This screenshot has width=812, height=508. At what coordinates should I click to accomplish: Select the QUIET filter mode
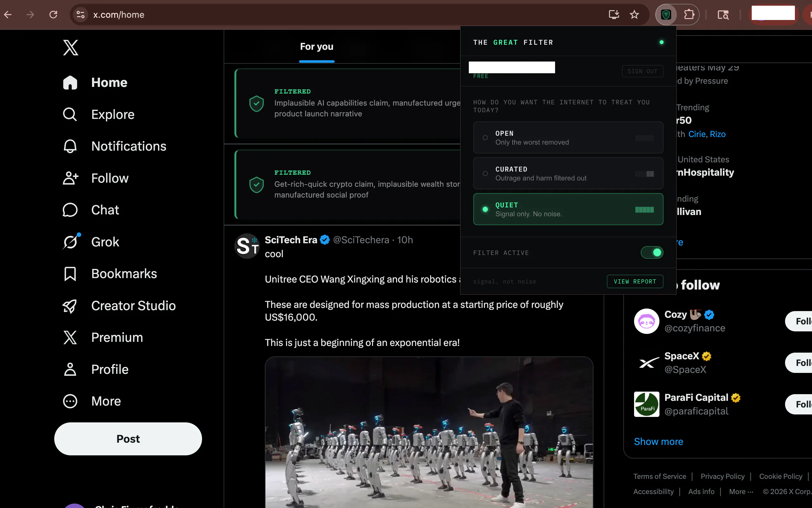[568, 209]
